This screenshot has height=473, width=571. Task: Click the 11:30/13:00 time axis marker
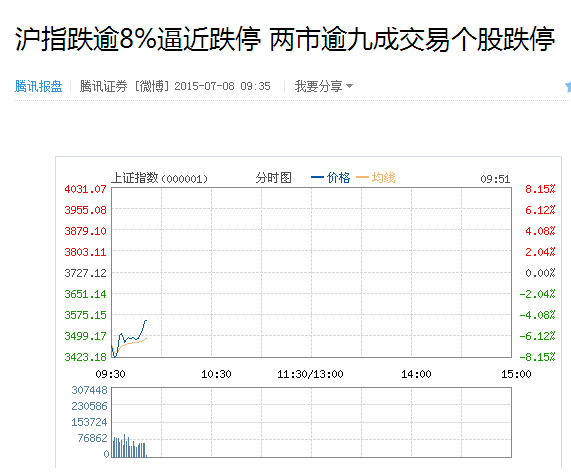point(310,374)
